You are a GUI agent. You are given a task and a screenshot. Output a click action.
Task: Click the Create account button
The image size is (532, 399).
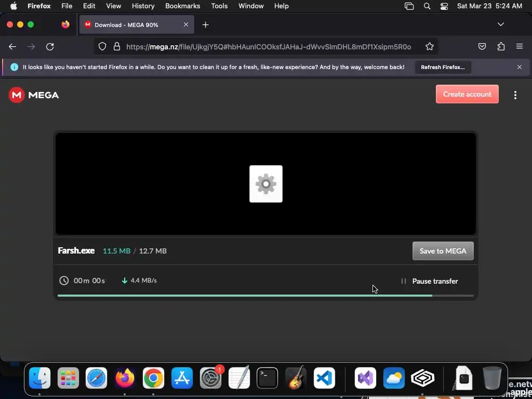pos(467,94)
